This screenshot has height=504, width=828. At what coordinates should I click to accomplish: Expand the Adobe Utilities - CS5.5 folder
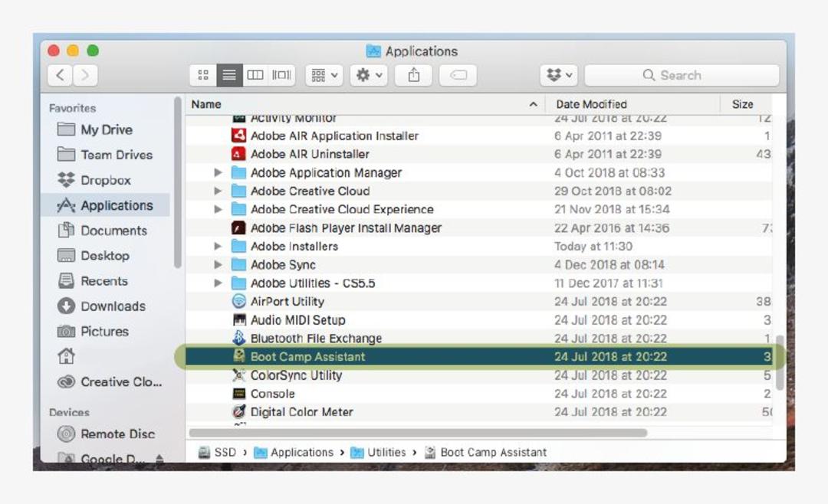tap(218, 283)
